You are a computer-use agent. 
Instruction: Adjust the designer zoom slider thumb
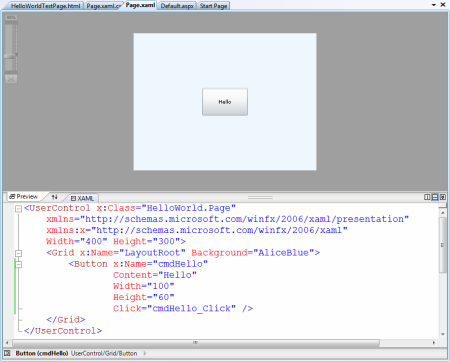point(10,56)
